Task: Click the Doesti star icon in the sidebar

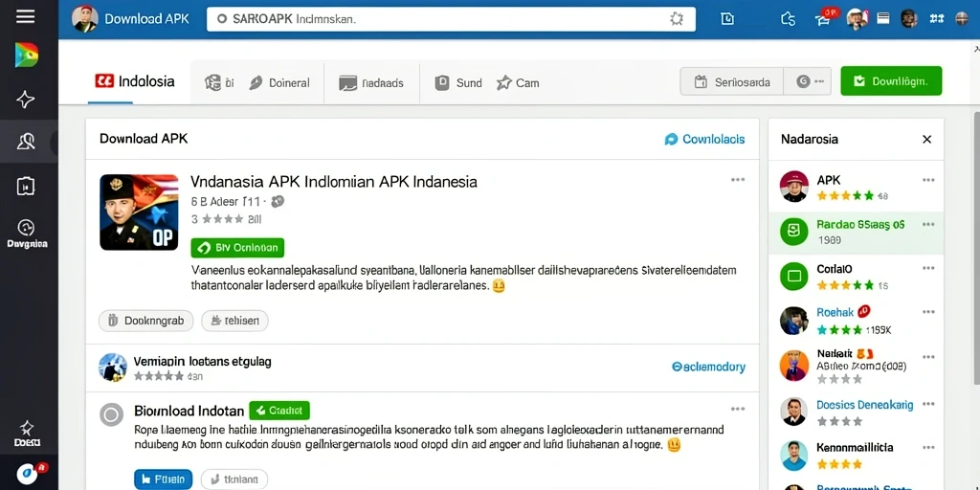Action: [27, 434]
